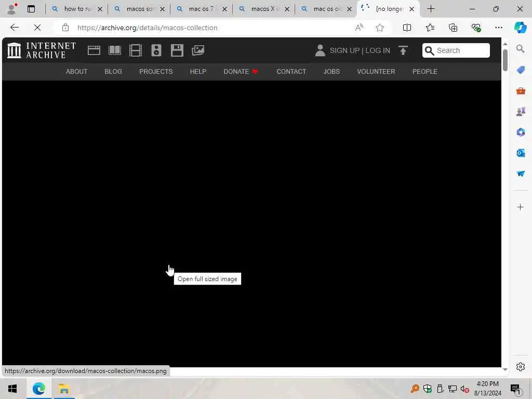The width and height of the screenshot is (532, 399).
Task: Open sidebar Shopping tag icon
Action: click(520, 70)
